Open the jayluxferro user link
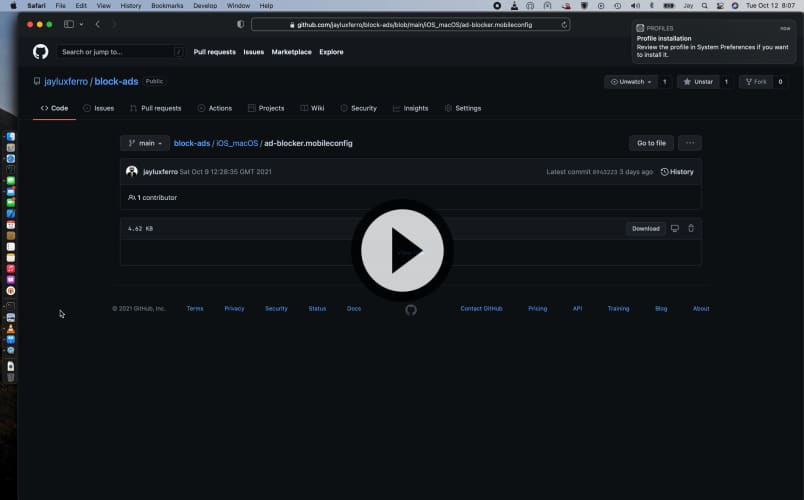Screen dimensions: 804x500 tap(66, 82)
